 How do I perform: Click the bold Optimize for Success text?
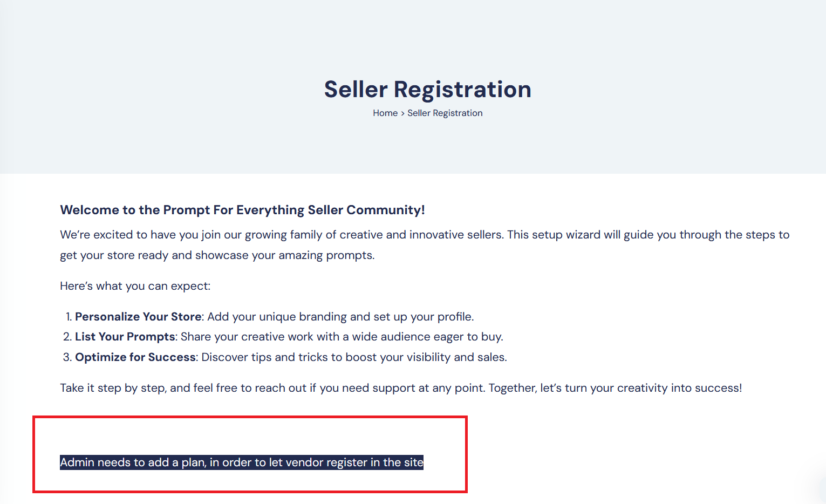tap(135, 357)
